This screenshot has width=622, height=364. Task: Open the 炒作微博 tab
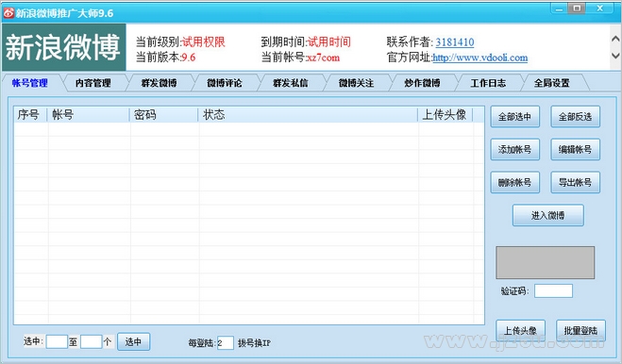tap(422, 83)
